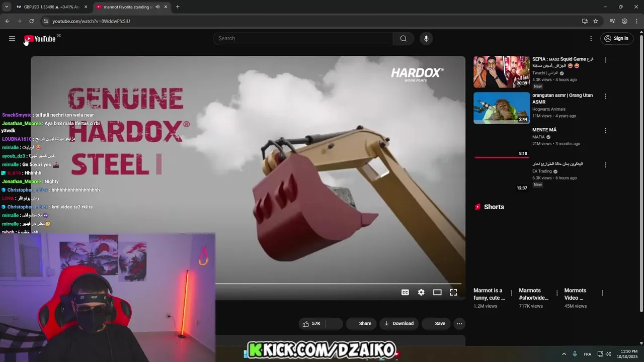Open YouTube settings three-dot menu near Sign in
The width and height of the screenshot is (644, 362).
click(591, 39)
